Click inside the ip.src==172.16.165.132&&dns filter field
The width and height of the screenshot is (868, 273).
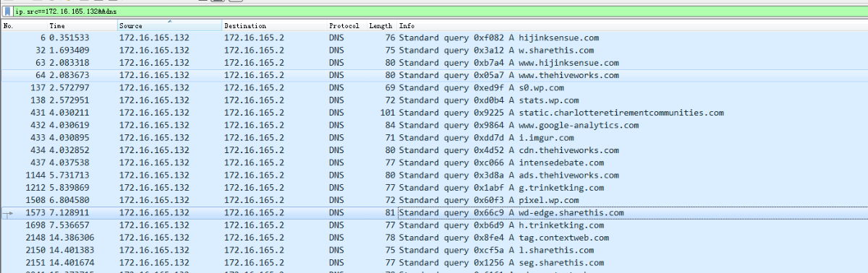click(x=440, y=12)
